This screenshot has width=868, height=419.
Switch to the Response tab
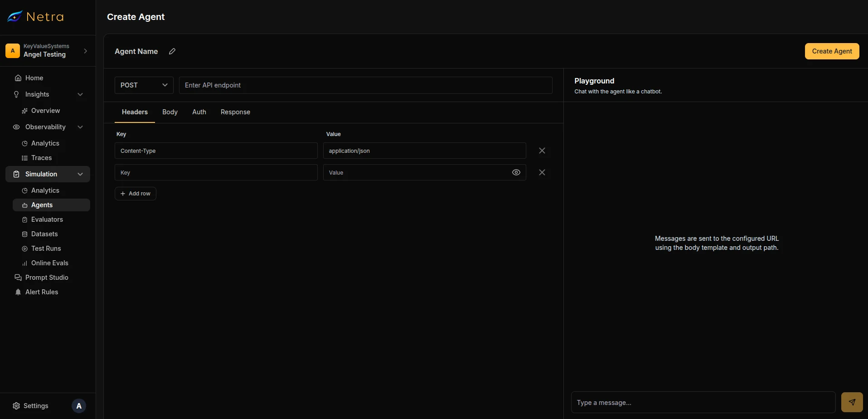[235, 112]
